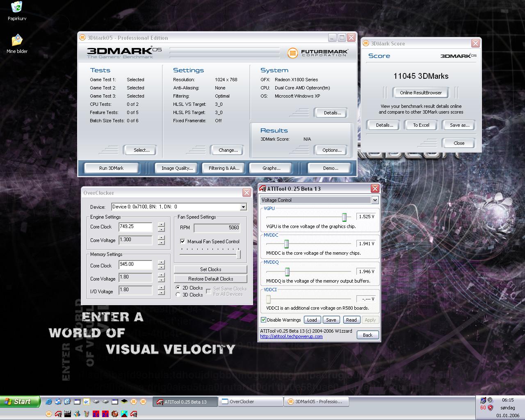Viewport: 525px width, 420px height.
Task: Click the Run 3DMark button
Action: pos(111,168)
